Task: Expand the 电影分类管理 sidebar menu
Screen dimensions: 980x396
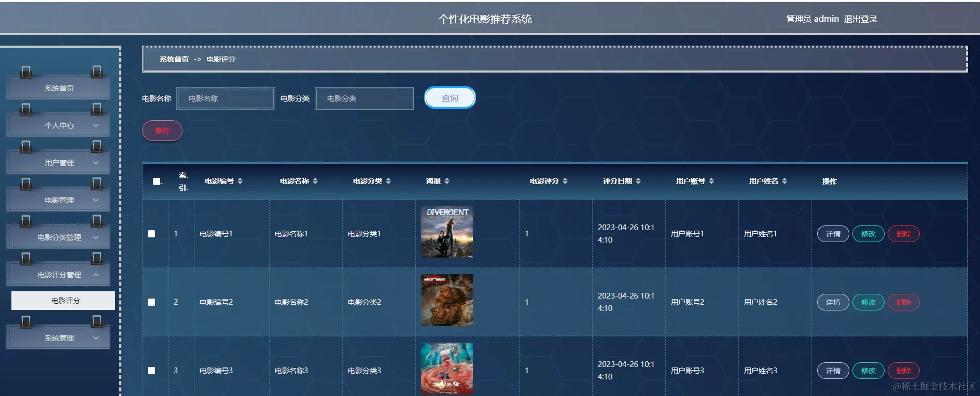Action: [59, 237]
